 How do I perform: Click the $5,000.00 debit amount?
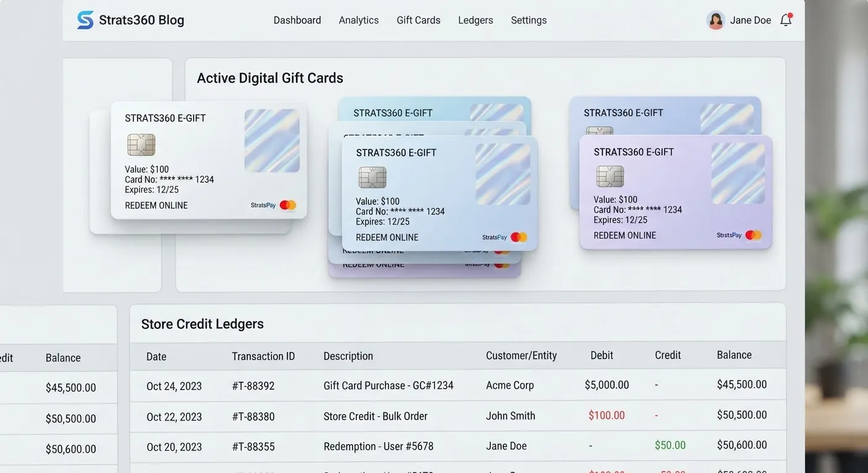[x=607, y=385]
